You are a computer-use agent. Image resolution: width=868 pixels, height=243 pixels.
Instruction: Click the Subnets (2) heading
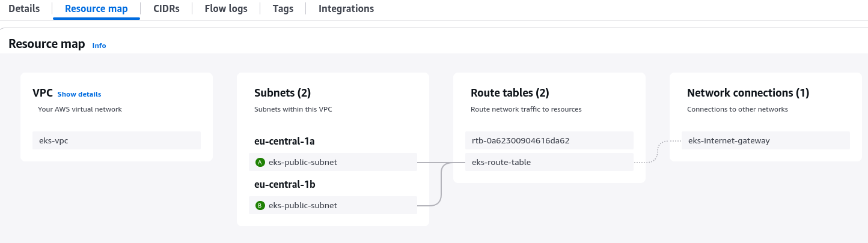click(x=283, y=93)
